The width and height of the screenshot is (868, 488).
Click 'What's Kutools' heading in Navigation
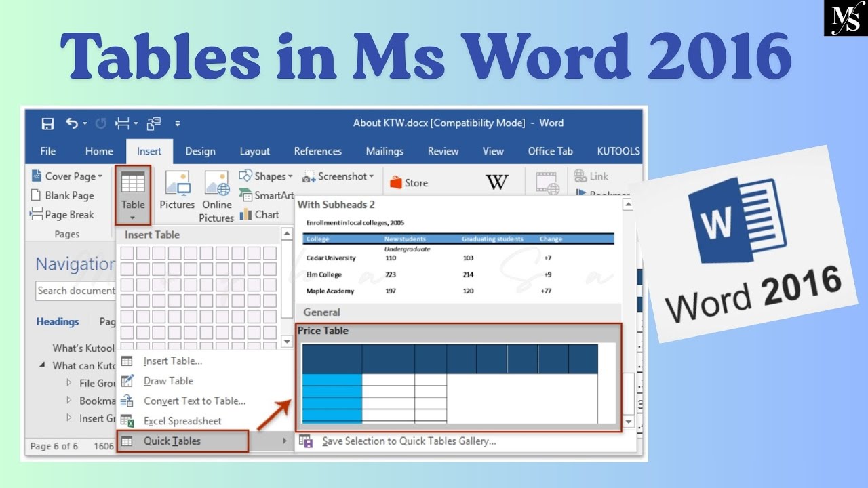[83, 348]
